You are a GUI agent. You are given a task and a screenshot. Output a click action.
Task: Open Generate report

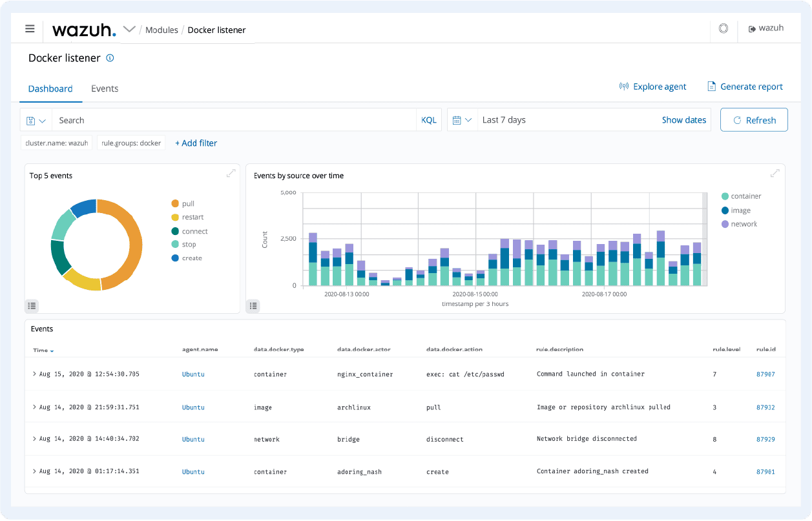point(745,87)
